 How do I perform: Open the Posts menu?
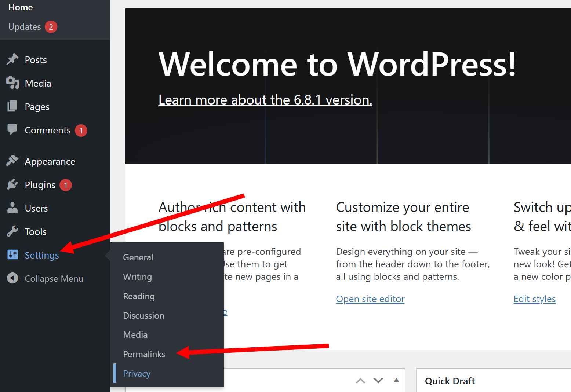(x=36, y=60)
